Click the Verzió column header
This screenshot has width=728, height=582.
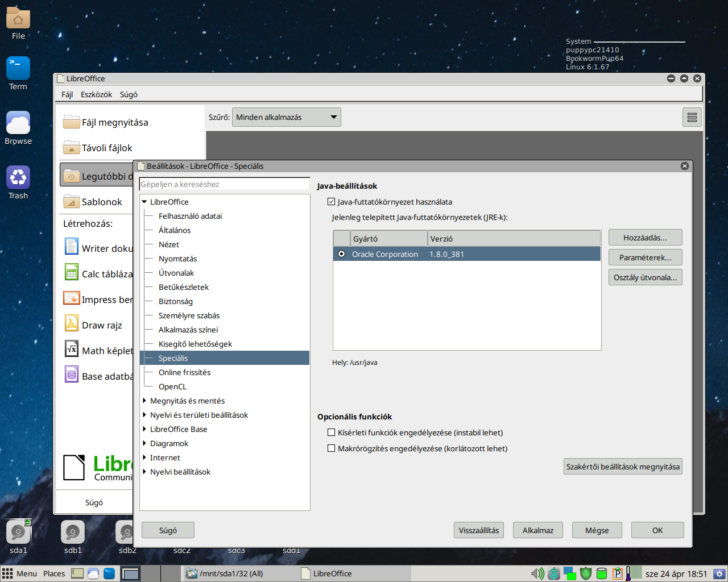[514, 239]
